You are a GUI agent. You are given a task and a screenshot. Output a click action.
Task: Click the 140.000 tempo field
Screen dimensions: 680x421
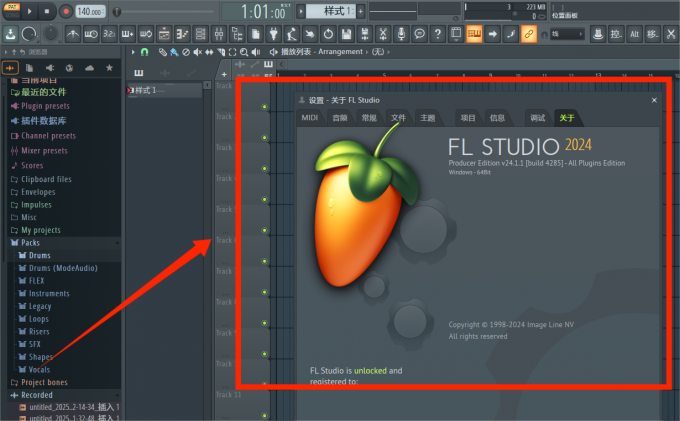point(91,12)
